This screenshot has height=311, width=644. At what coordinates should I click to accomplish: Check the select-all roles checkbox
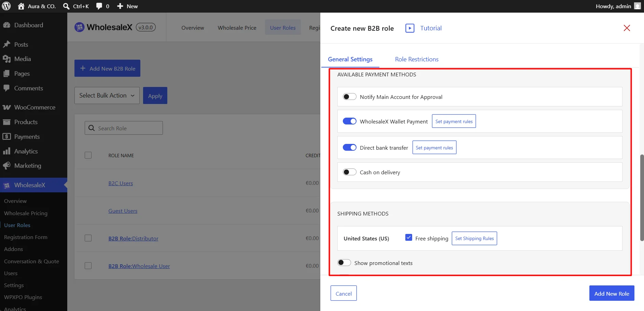coord(88,155)
